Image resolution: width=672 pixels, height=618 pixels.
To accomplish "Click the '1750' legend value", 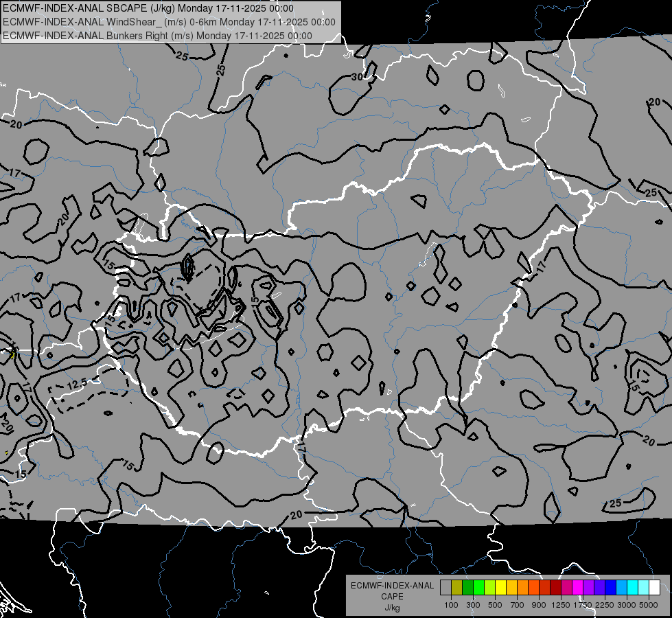I will (x=583, y=605).
